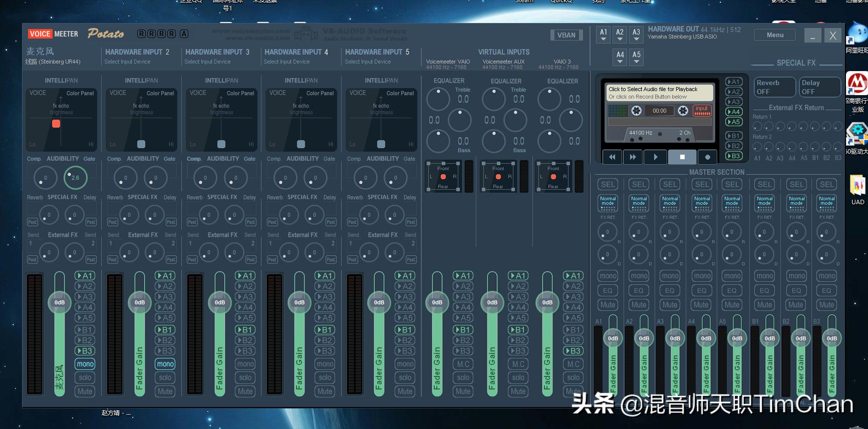Click FX RET reverb knob on A1 bus
Viewport: 868px width, 429px height.
[608, 232]
